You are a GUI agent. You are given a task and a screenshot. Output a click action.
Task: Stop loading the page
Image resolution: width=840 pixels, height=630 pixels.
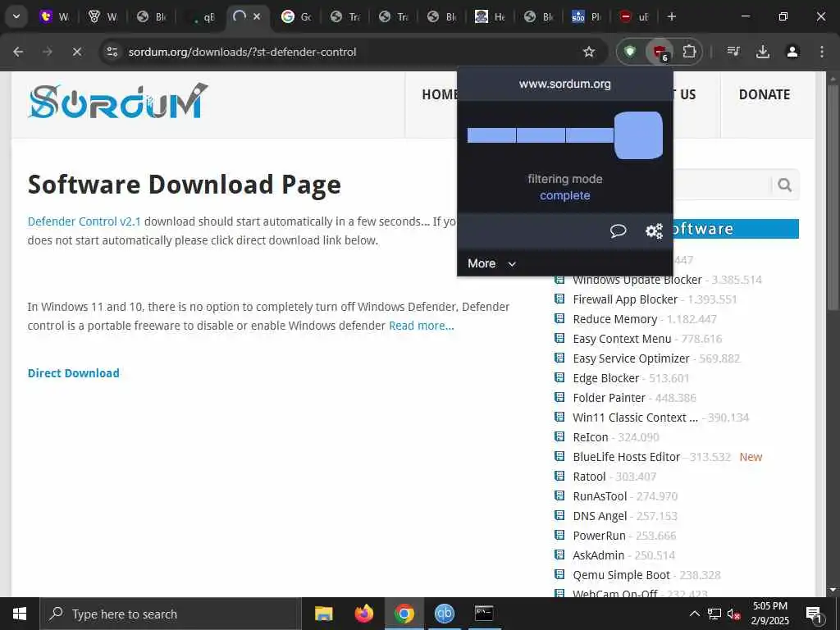tap(76, 52)
